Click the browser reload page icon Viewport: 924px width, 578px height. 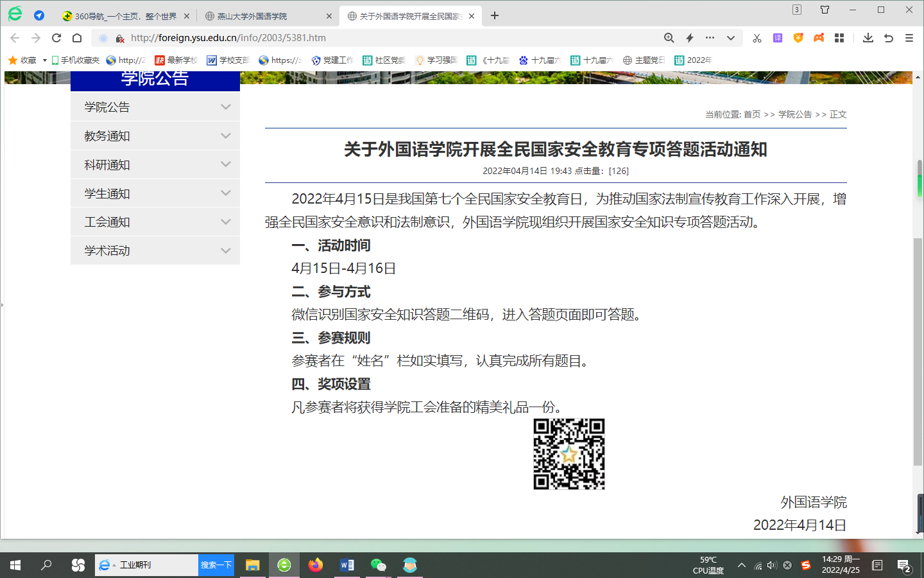tap(56, 38)
